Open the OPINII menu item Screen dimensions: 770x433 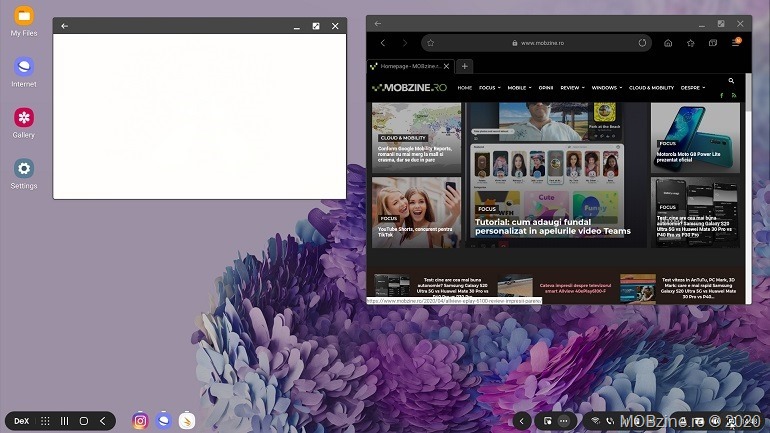(546, 88)
